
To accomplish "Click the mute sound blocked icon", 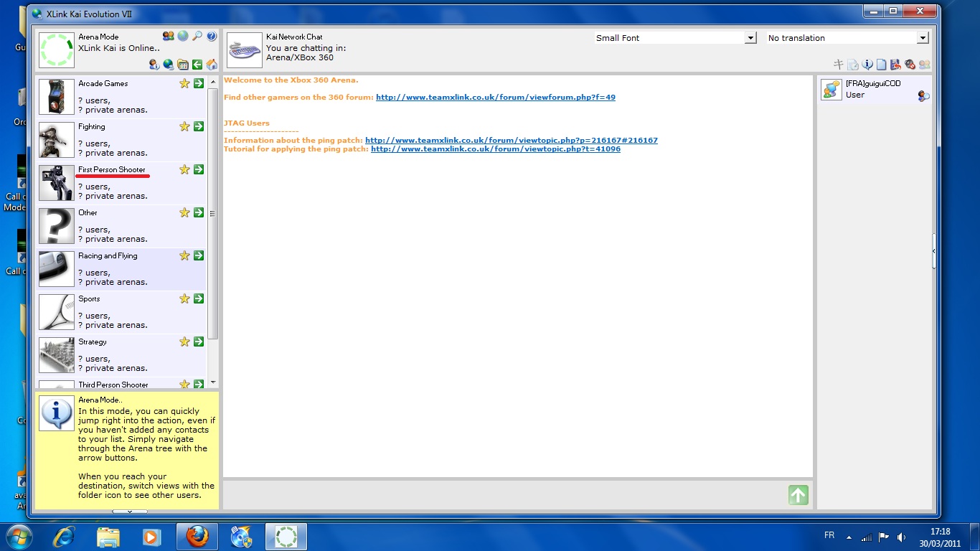I will click(910, 65).
